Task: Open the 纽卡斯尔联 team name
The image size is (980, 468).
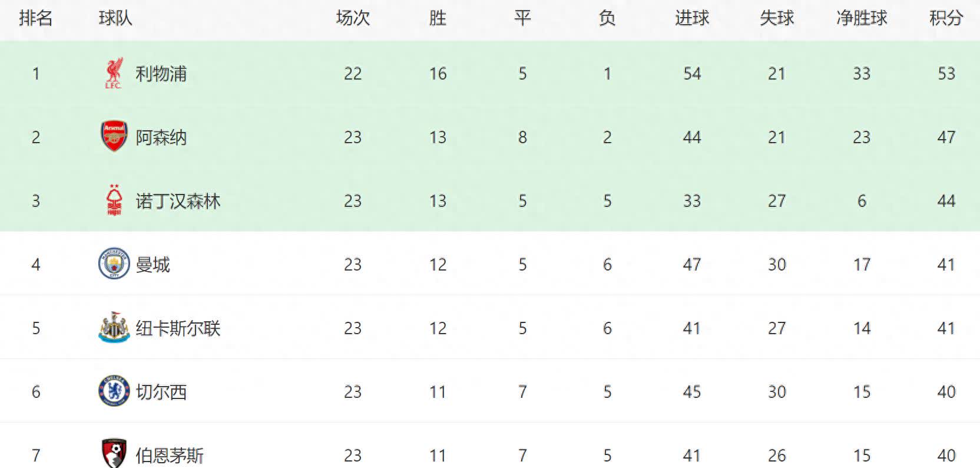Action: click(178, 328)
